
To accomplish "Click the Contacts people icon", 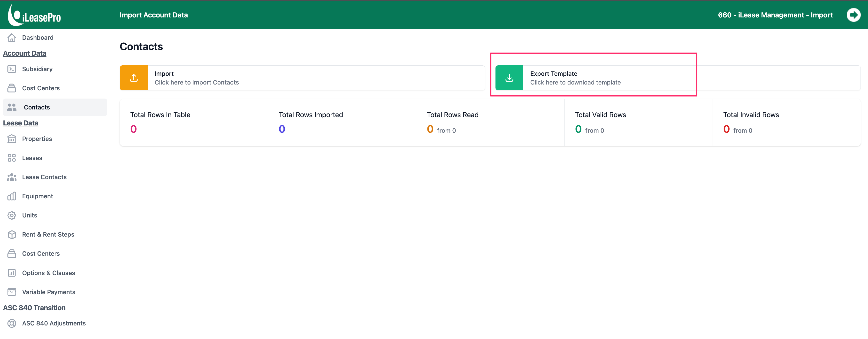I will 12,107.
